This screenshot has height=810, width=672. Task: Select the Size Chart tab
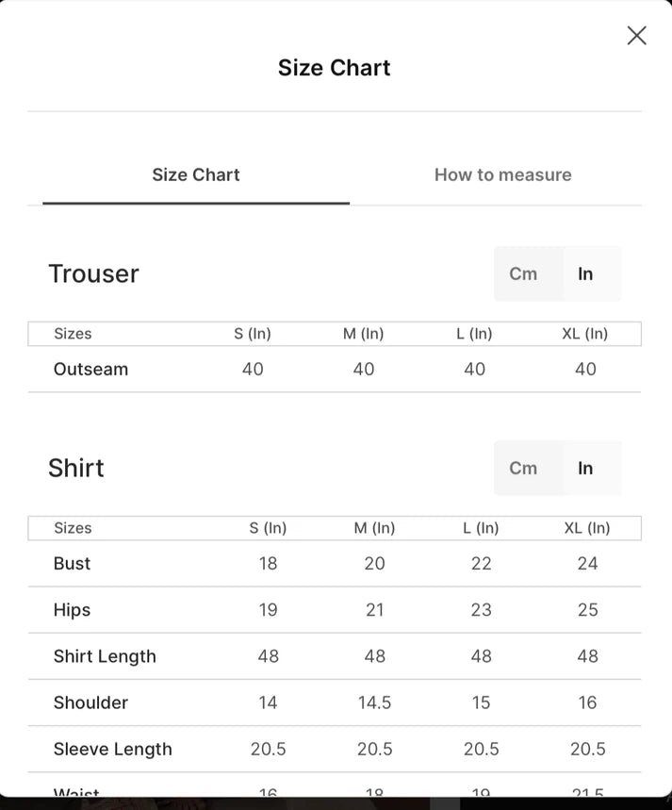(196, 174)
